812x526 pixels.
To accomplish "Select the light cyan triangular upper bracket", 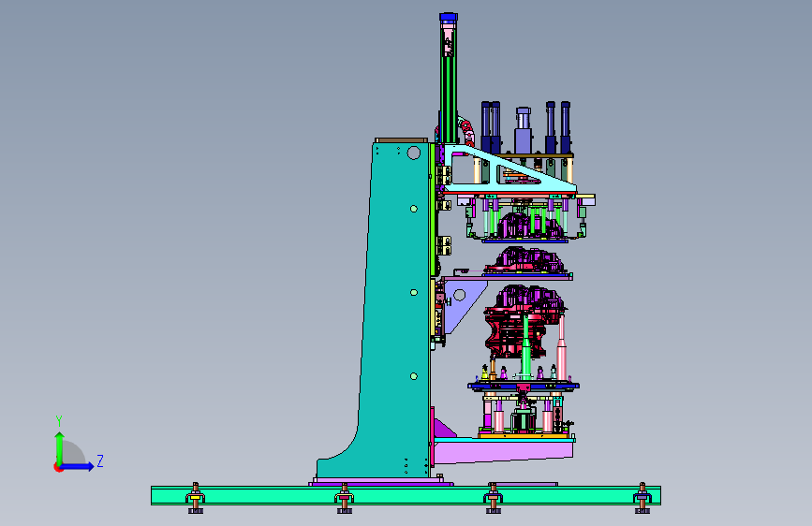I will 510,169.
